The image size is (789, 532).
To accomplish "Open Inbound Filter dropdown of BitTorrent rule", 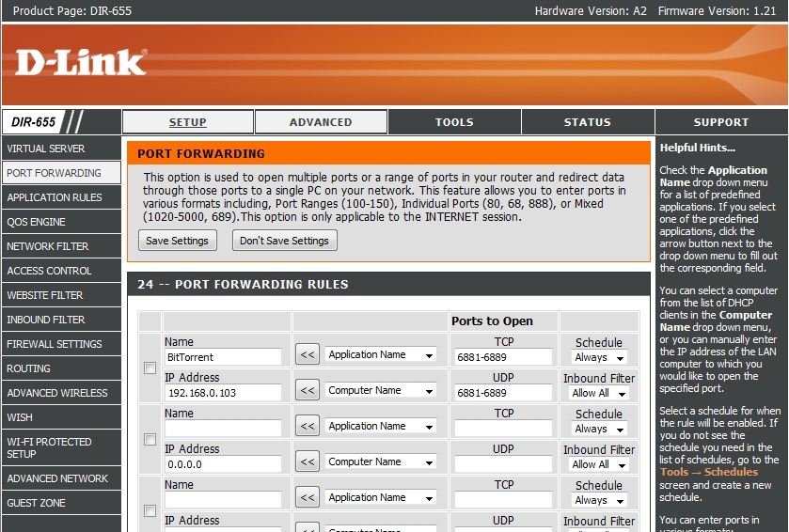I will (x=599, y=393).
